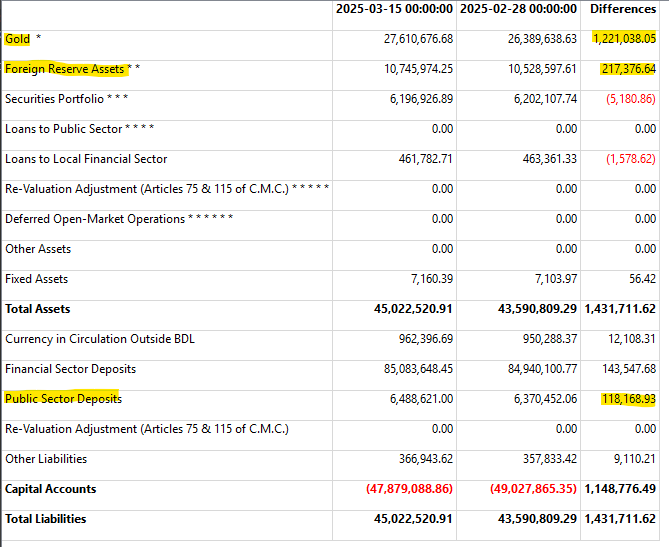The width and height of the screenshot is (669, 547).
Task: Select Fixed Assets value 7,160.39
Action: click(x=432, y=279)
